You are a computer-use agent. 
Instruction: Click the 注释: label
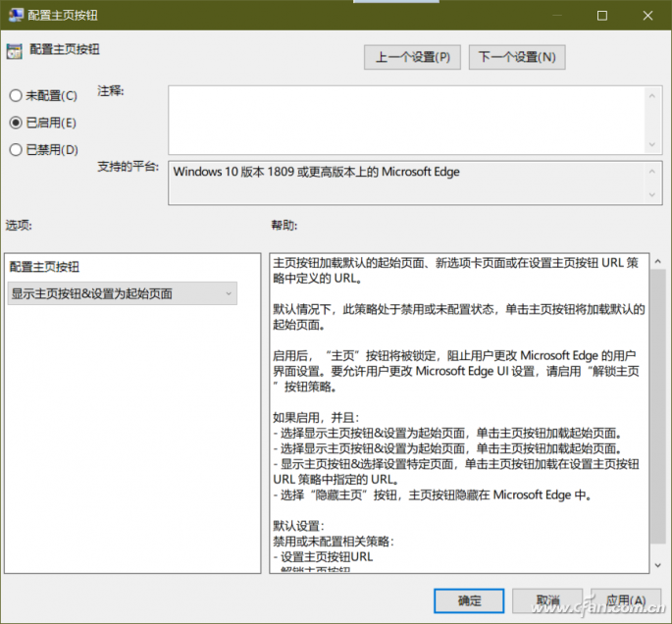click(110, 91)
